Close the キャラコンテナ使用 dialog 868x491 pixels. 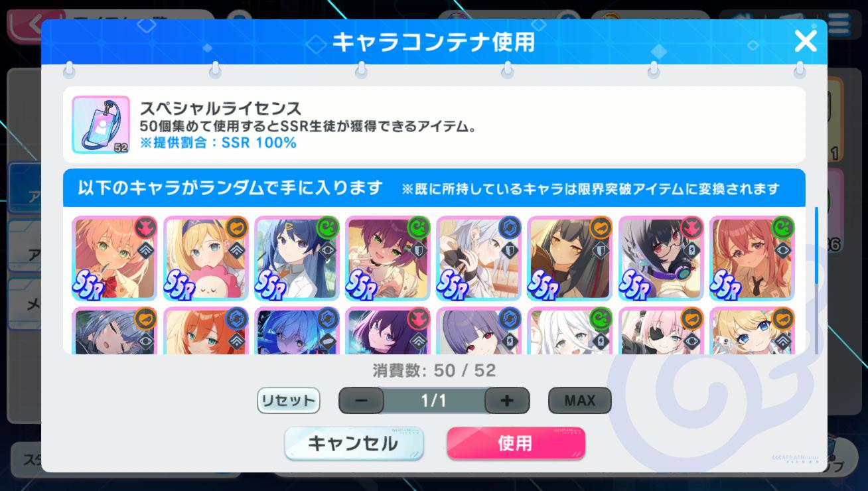pos(805,42)
